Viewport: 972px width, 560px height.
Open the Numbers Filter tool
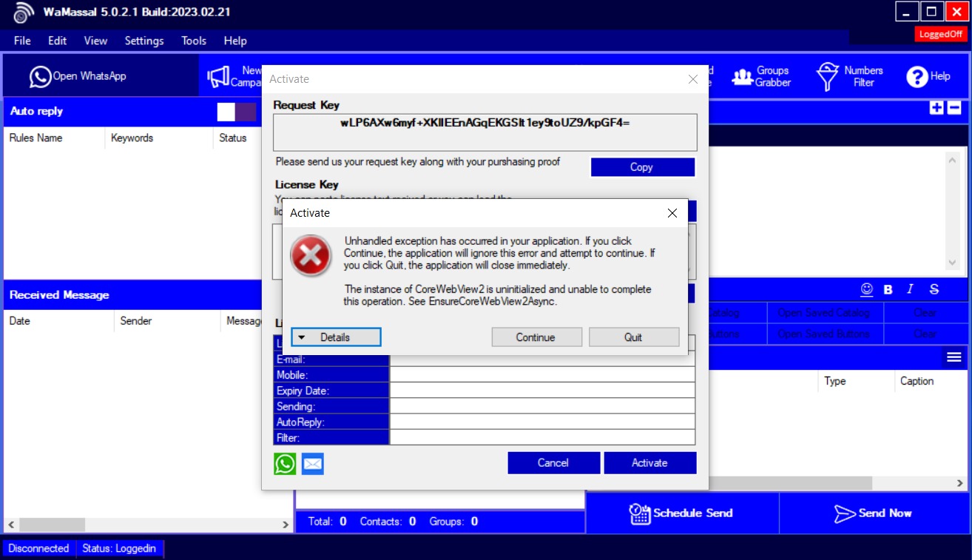(x=850, y=76)
